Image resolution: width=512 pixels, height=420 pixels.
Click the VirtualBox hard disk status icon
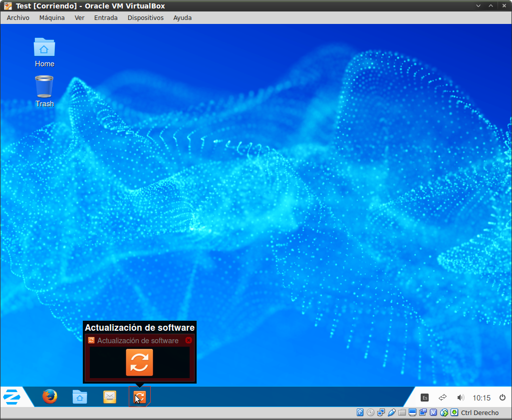point(360,413)
